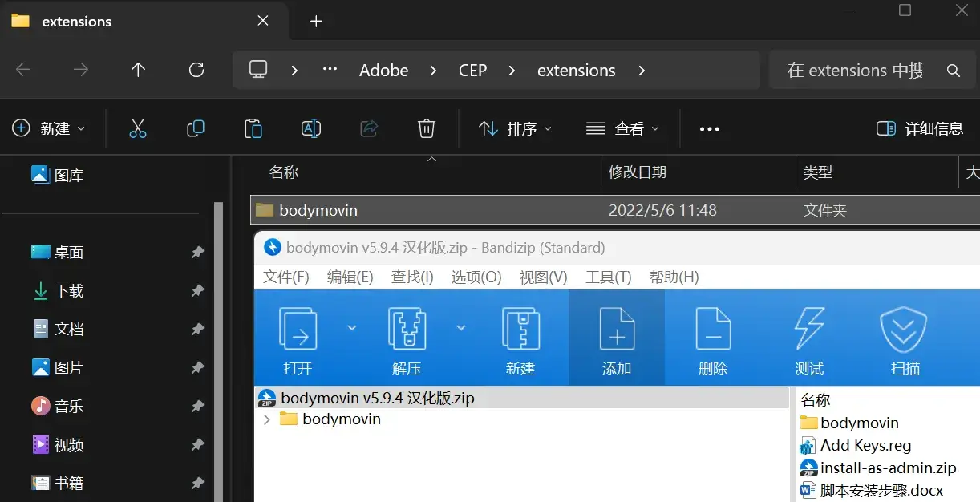Sort by the 修改日期 column header

(638, 172)
